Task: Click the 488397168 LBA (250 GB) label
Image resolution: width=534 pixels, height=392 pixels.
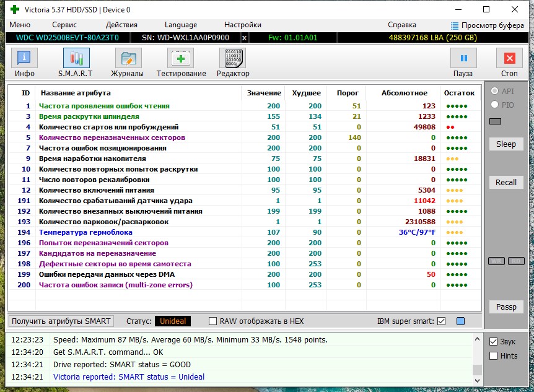Action: [432, 38]
